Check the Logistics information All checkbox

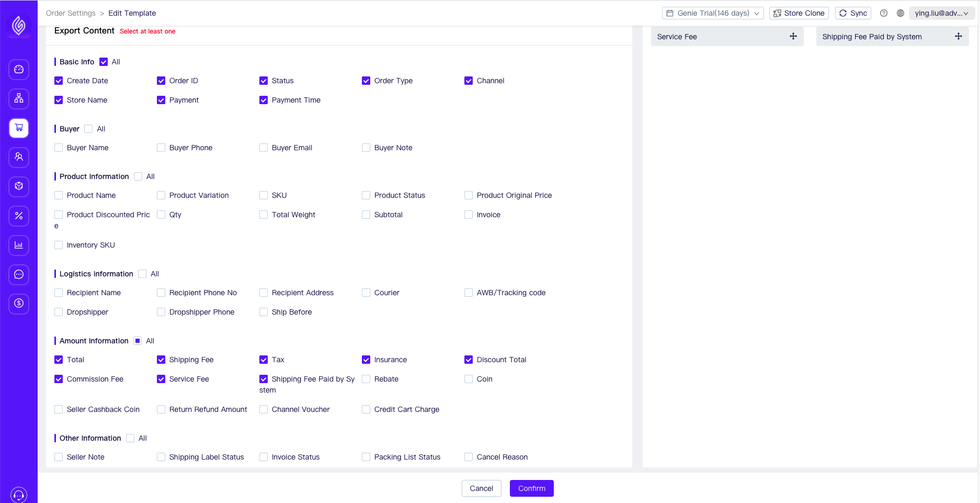pos(142,274)
